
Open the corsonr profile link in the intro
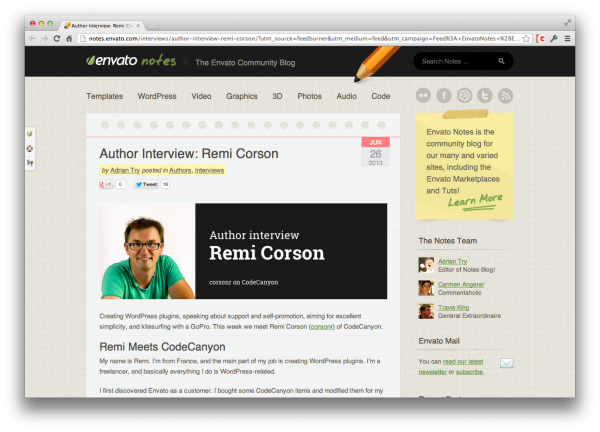click(321, 327)
